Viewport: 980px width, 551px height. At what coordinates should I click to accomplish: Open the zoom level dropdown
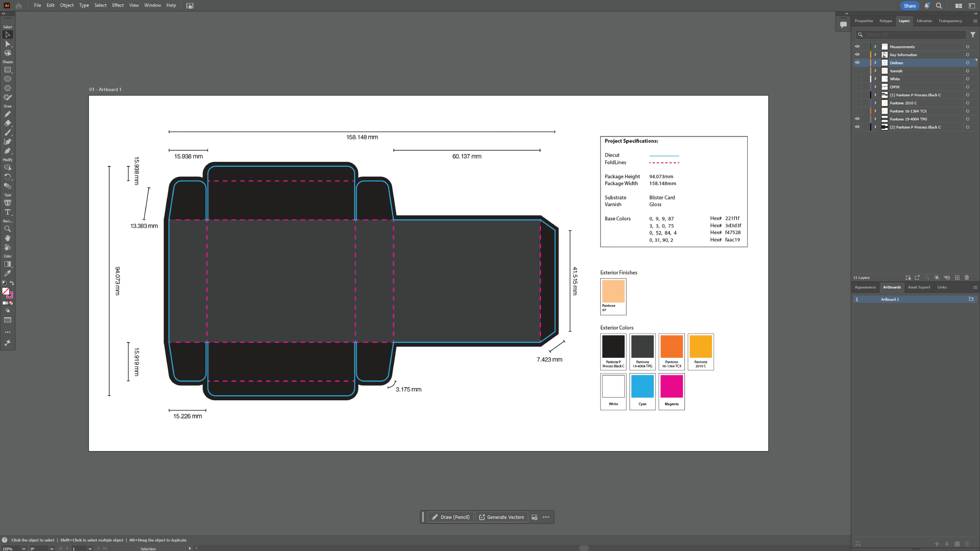[x=24, y=549]
